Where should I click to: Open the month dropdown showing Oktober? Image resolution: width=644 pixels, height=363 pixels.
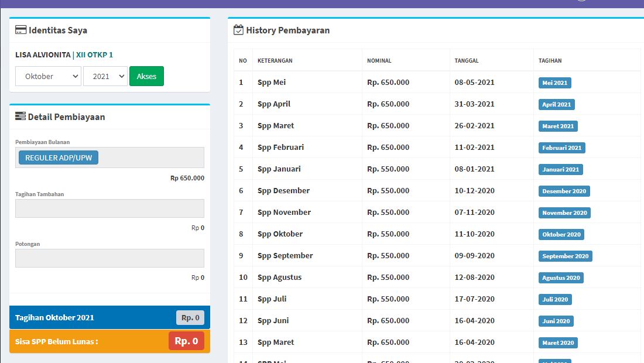click(47, 76)
